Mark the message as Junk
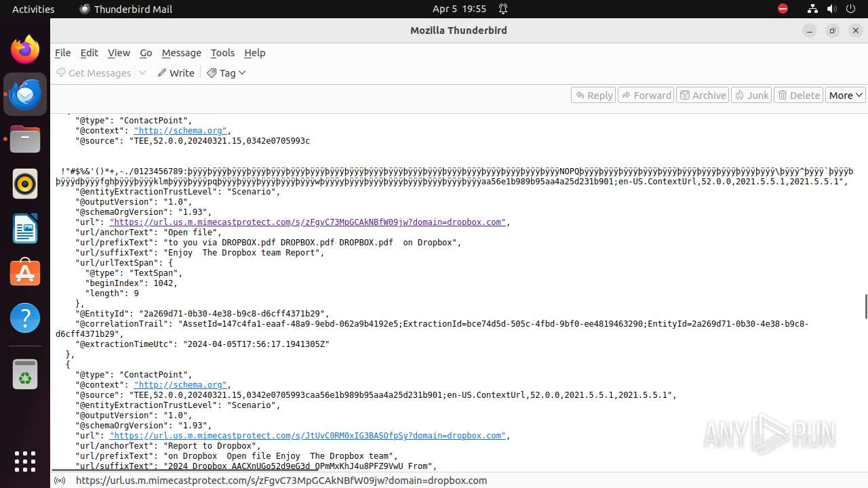This screenshot has height=488, width=868. click(751, 95)
